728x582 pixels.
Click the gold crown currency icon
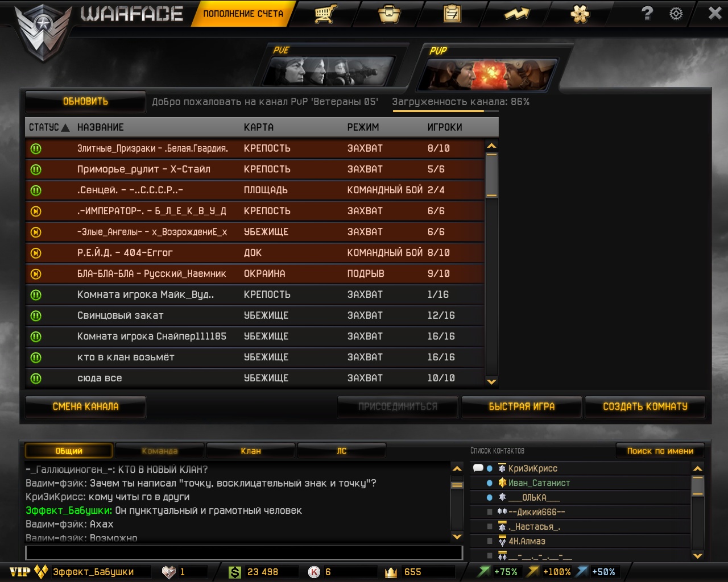pos(391,572)
